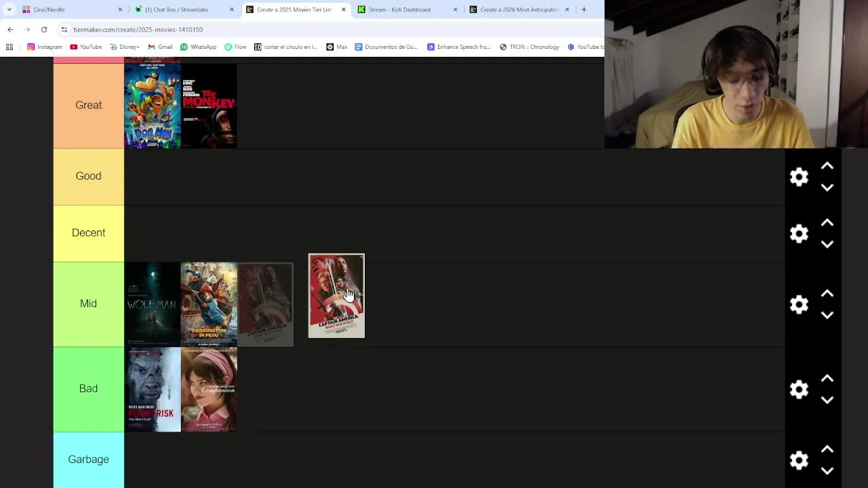The width and height of the screenshot is (868, 488).
Task: Open WhatsApp bookmark
Action: (198, 47)
